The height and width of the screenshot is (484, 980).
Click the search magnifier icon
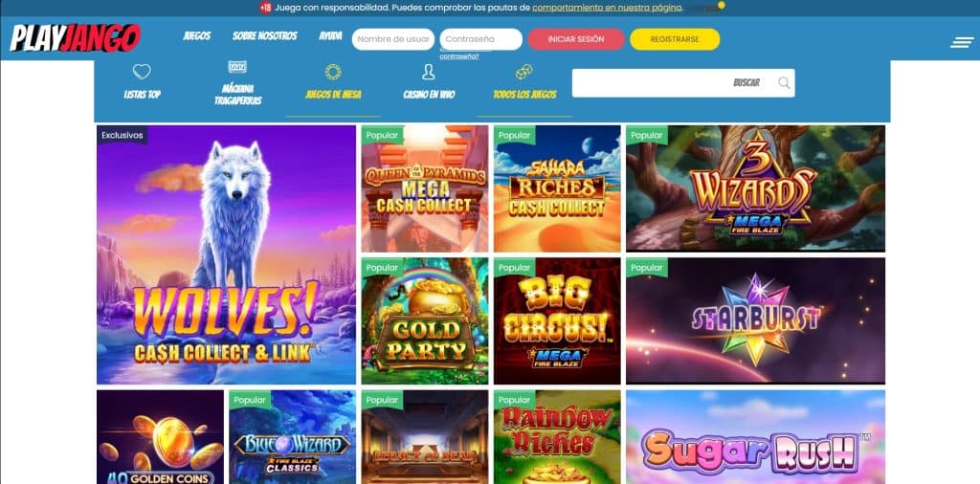pos(784,83)
